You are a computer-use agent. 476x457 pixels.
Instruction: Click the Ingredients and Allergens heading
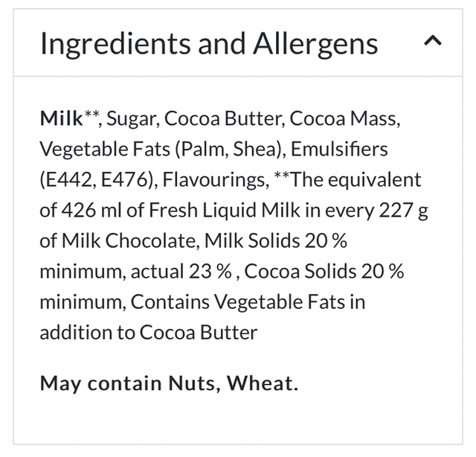pyautogui.click(x=209, y=44)
